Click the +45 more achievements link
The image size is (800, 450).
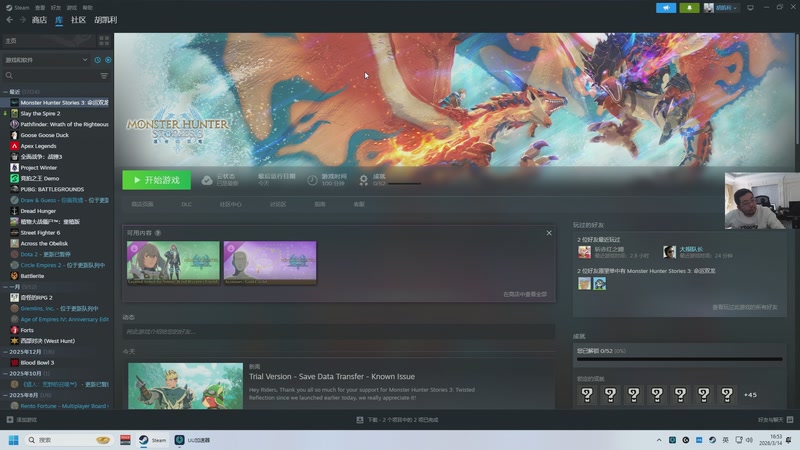(x=750, y=394)
